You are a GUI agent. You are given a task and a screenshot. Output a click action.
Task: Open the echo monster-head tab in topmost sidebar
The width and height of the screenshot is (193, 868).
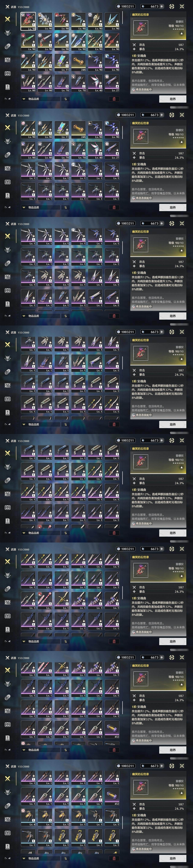[7, 33]
